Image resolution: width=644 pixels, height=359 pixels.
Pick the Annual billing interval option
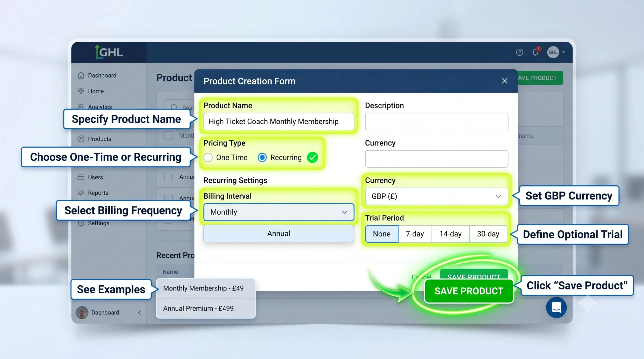coord(278,233)
